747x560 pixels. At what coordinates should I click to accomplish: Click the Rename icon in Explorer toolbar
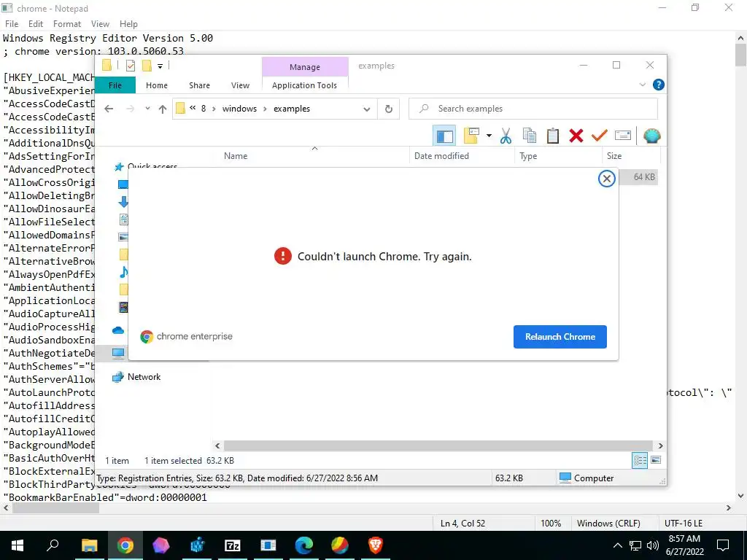[623, 136]
